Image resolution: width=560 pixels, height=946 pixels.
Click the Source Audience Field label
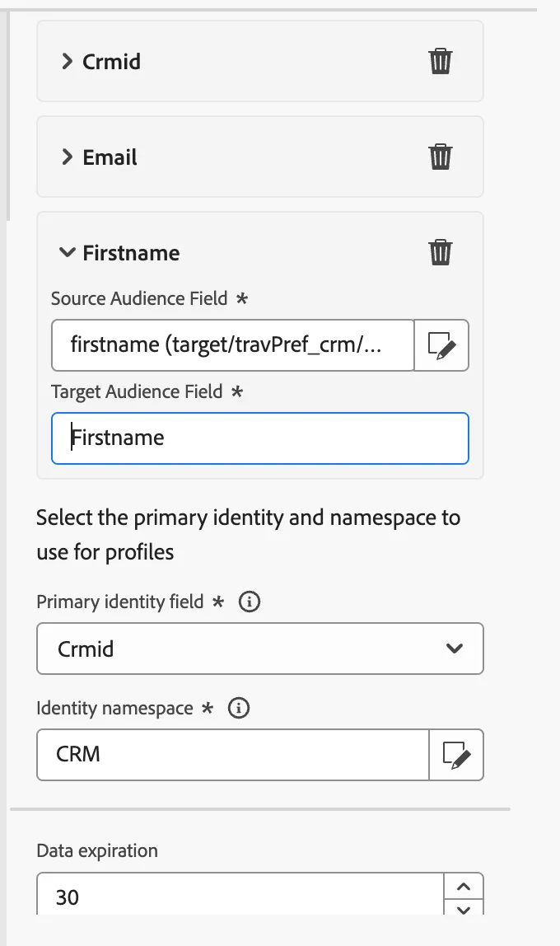click(139, 298)
